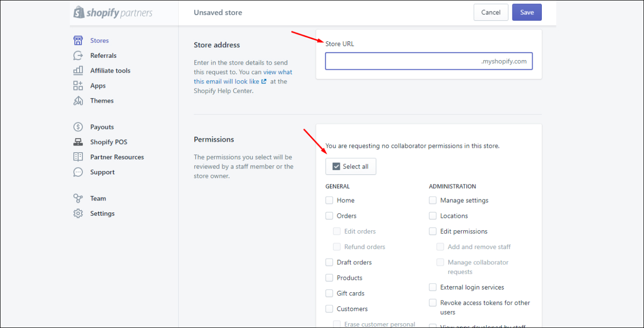This screenshot has height=328, width=644.
Task: Check the Orders permission box
Action: click(x=329, y=216)
